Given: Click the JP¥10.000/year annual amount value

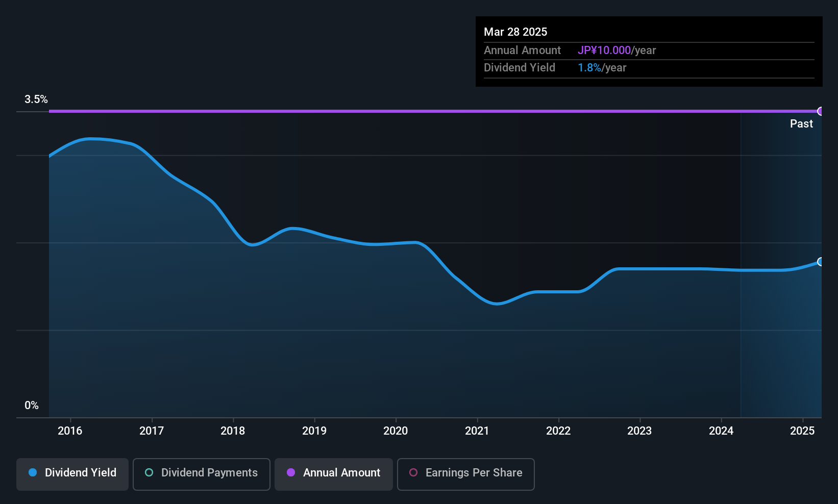Looking at the screenshot, I should pos(617,50).
